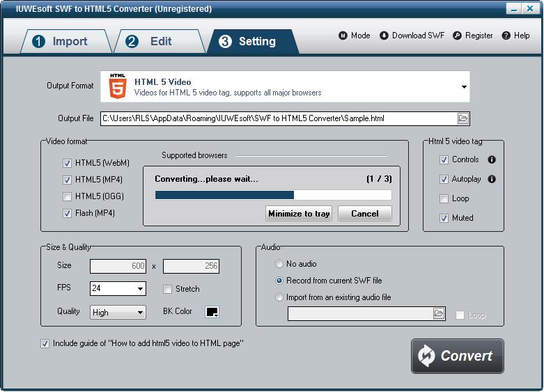Switch to the Edit tab
The image size is (544, 392).
[x=160, y=41]
